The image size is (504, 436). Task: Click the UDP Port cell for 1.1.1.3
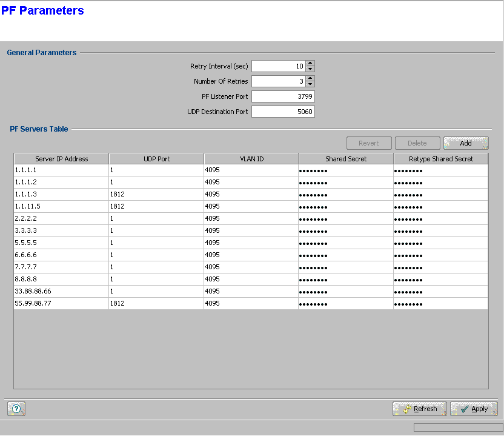pyautogui.click(x=156, y=194)
